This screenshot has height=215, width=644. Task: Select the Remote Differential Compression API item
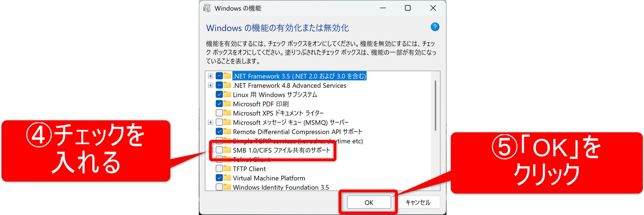[297, 132]
